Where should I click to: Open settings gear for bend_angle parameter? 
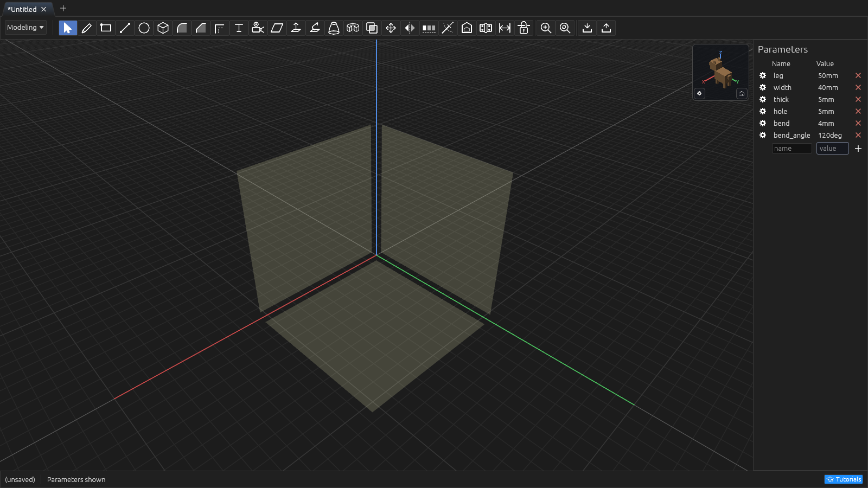coord(763,135)
